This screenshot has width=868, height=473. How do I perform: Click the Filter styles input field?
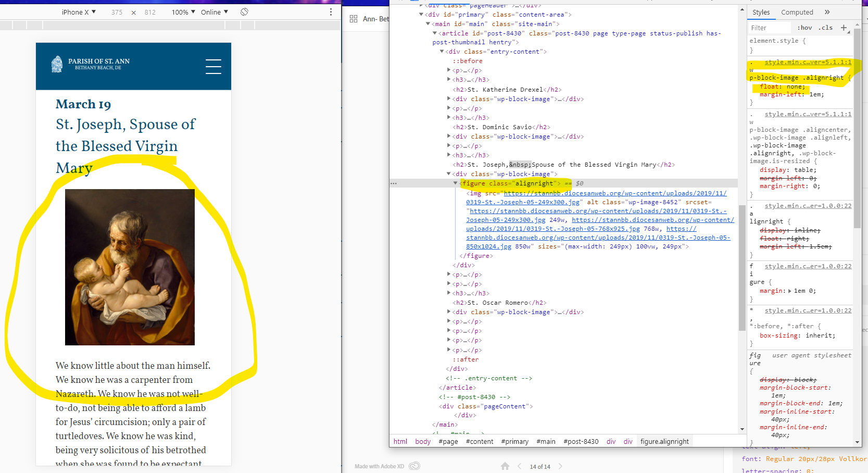pos(770,28)
